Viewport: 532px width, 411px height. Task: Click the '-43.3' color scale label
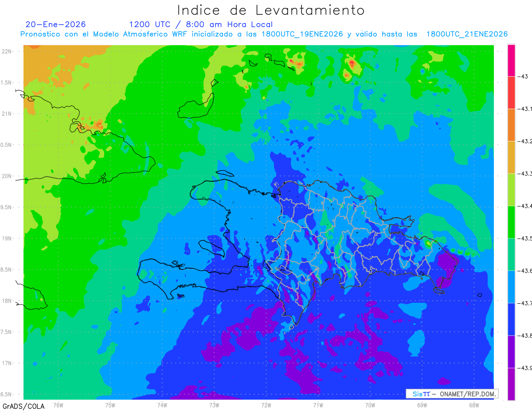point(524,174)
